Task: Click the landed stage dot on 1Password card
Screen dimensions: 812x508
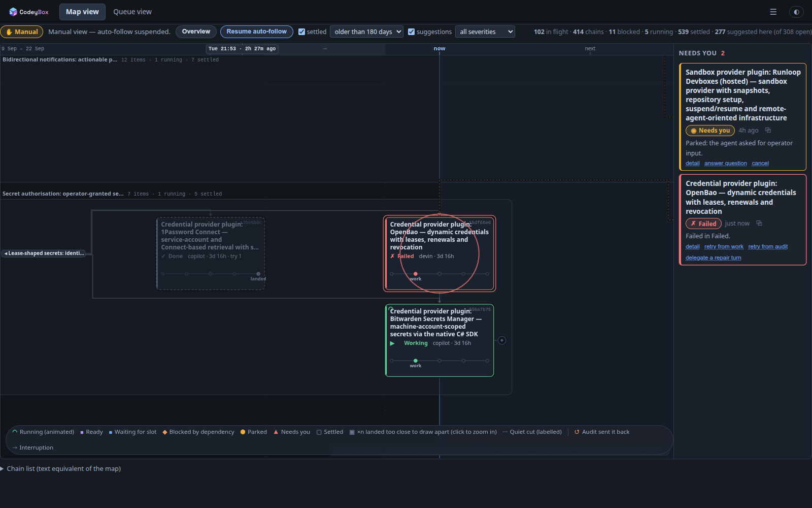Action: coord(258,274)
